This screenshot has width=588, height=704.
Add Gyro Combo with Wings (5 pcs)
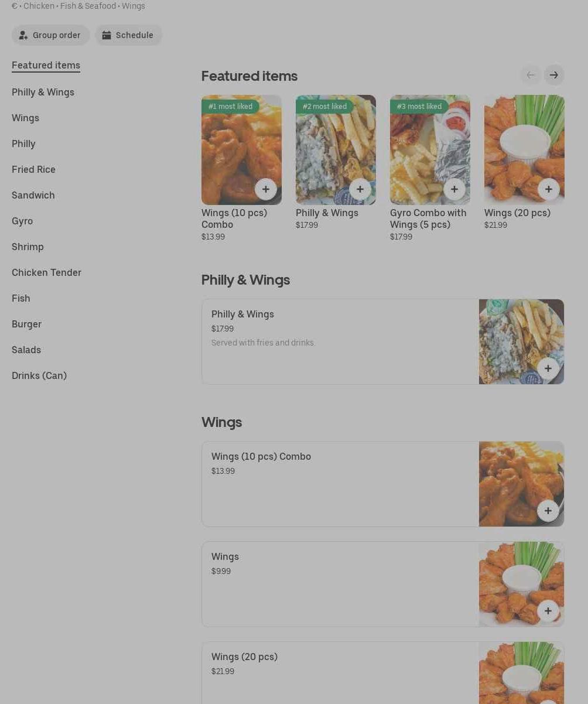(454, 189)
